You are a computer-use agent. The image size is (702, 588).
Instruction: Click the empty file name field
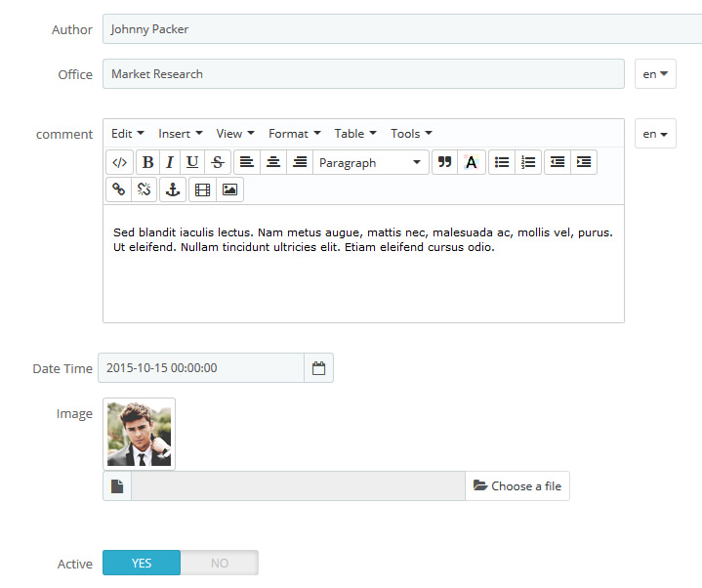tap(298, 485)
